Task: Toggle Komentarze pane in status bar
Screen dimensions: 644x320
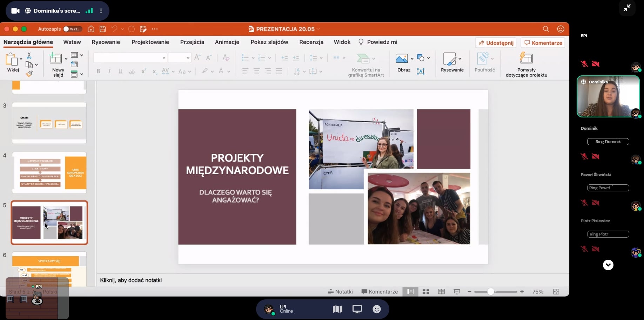Action: click(380, 292)
